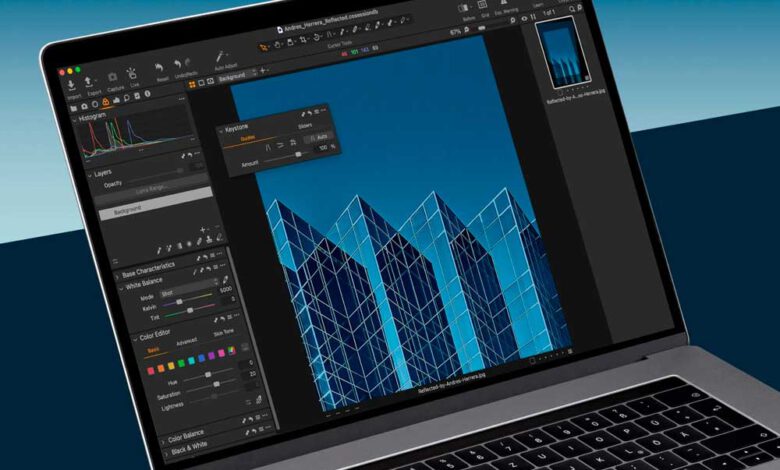Click the Keystone Amount slider handle

tap(298, 155)
